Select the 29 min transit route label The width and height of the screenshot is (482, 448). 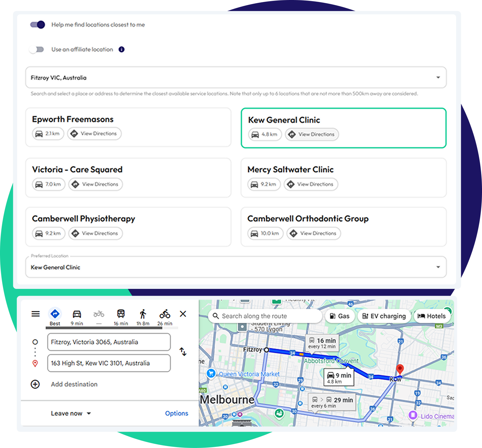point(332,402)
